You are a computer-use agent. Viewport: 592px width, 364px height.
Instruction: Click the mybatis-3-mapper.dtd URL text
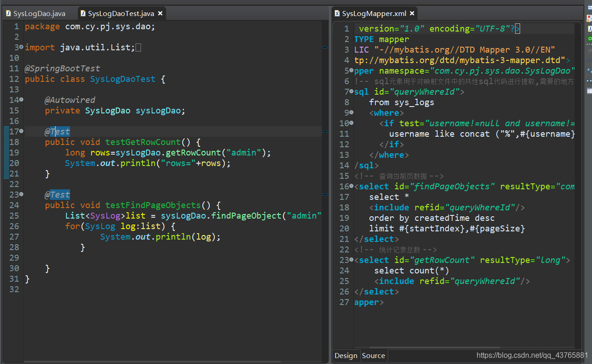(460, 60)
